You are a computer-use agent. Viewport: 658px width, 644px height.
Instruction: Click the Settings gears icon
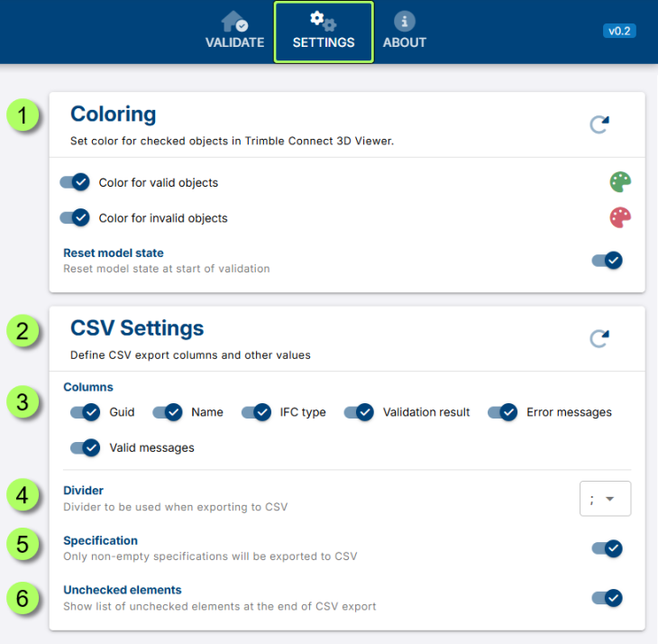coord(323,21)
